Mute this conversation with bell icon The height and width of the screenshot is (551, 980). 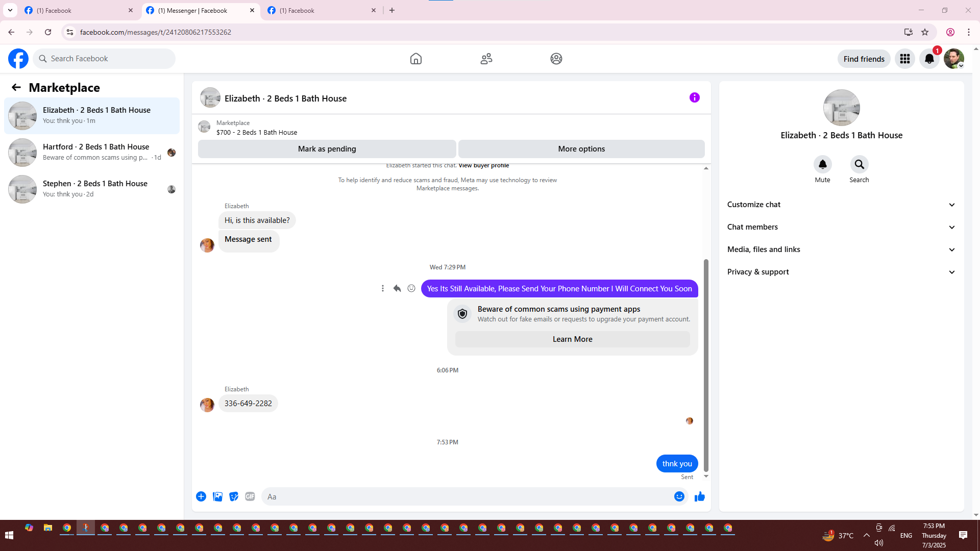pos(822,164)
